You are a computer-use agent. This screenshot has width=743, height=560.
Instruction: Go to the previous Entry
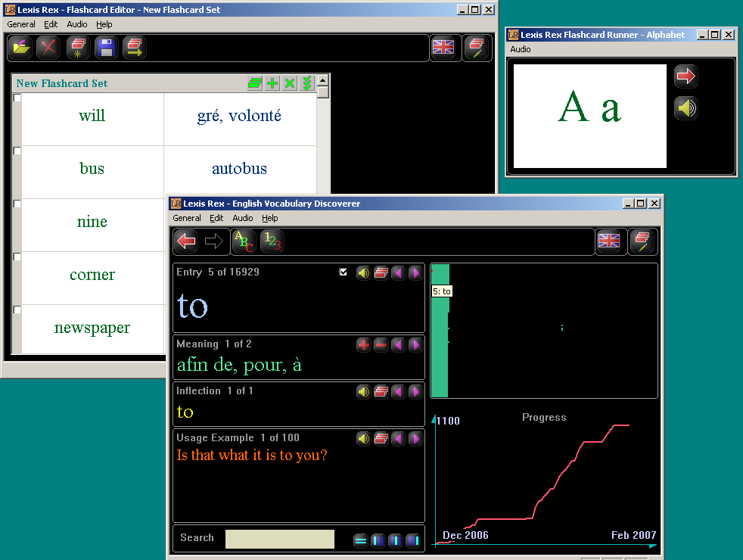399,273
